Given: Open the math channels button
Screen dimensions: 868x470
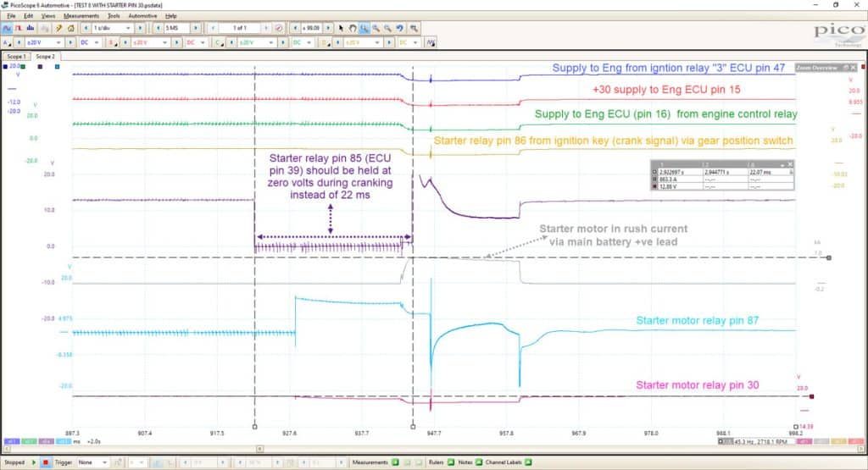Looking at the screenshot, I should (x=431, y=42).
